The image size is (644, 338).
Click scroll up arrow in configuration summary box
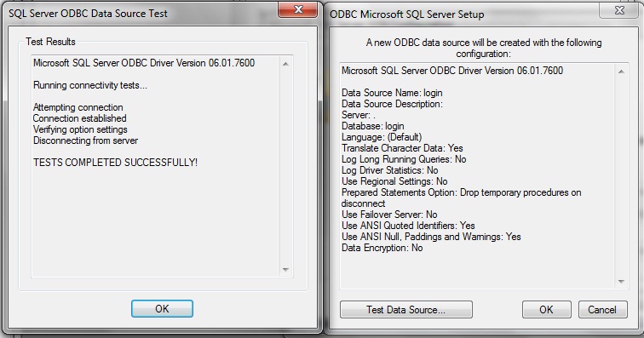coord(621,72)
